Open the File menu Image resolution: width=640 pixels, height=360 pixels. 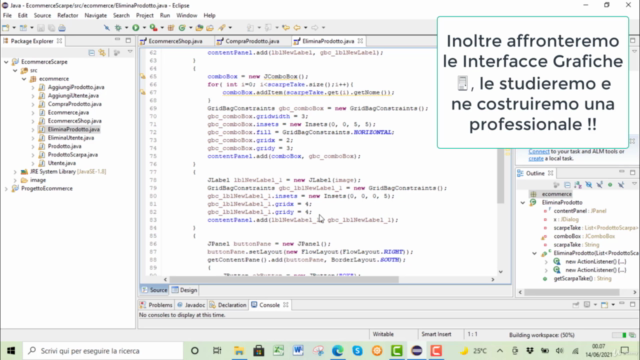[x=7, y=16]
